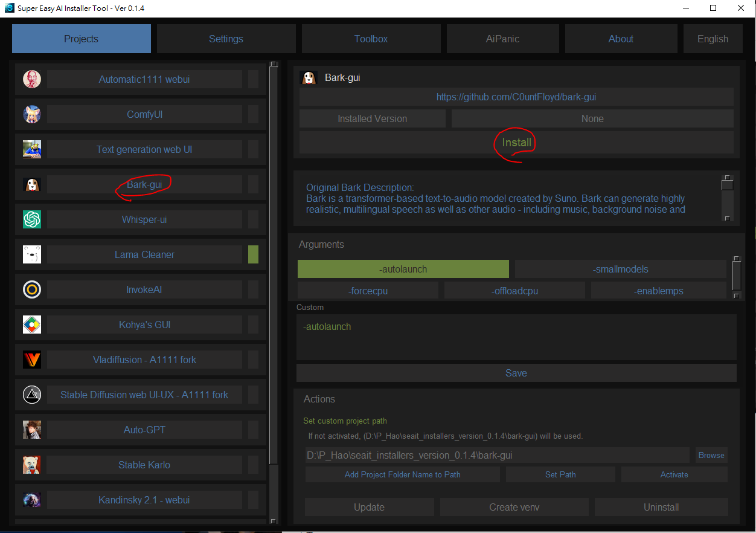Install the Bark-gui project
Viewport: 756px width, 533px height.
tap(516, 143)
